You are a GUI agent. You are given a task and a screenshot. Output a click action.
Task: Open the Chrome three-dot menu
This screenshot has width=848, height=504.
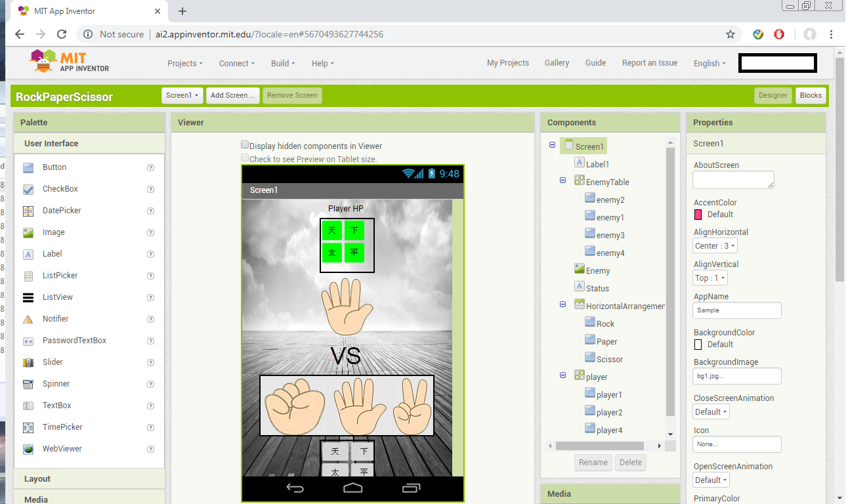pos(832,34)
